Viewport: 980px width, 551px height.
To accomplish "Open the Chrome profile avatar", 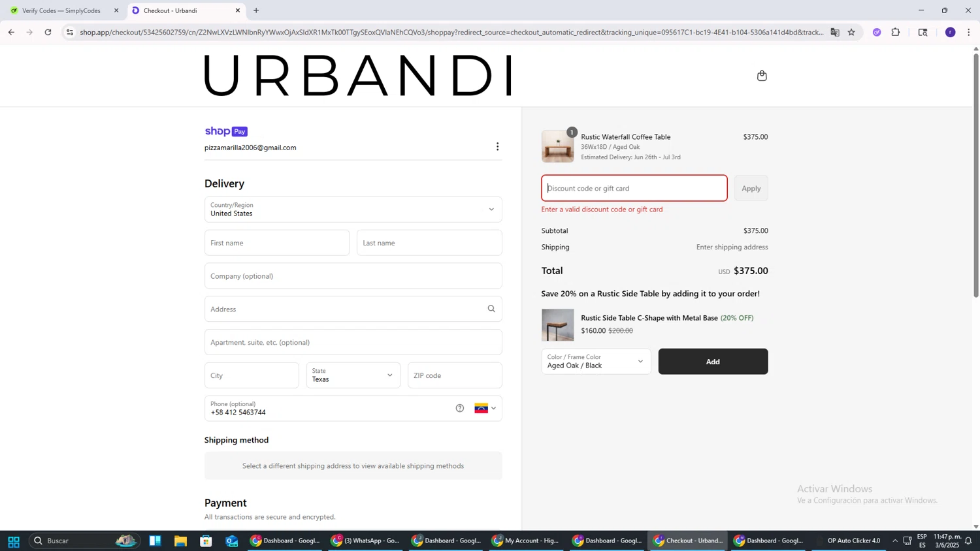I will [x=951, y=32].
